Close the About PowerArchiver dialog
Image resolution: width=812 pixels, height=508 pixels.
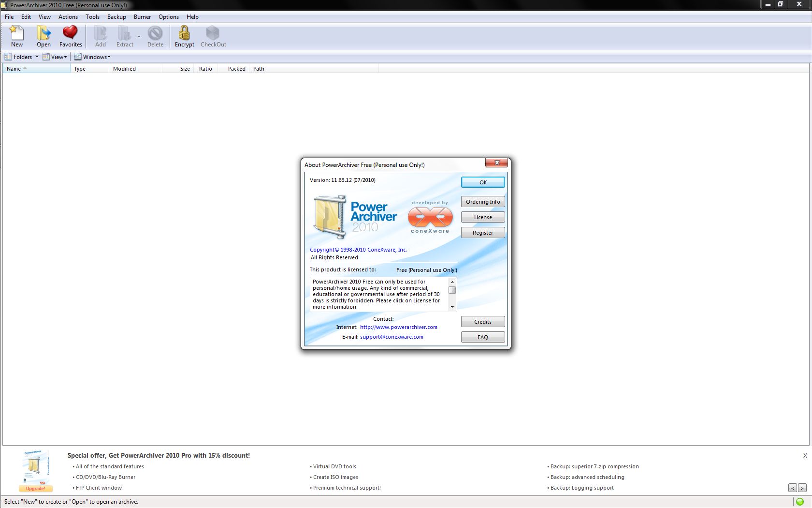point(496,163)
